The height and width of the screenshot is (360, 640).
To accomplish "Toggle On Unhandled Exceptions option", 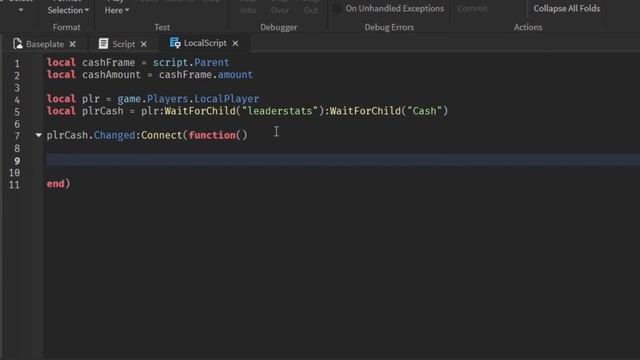I will pyautogui.click(x=389, y=9).
